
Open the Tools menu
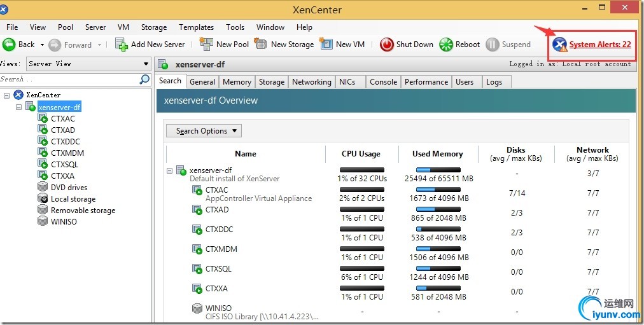point(235,27)
